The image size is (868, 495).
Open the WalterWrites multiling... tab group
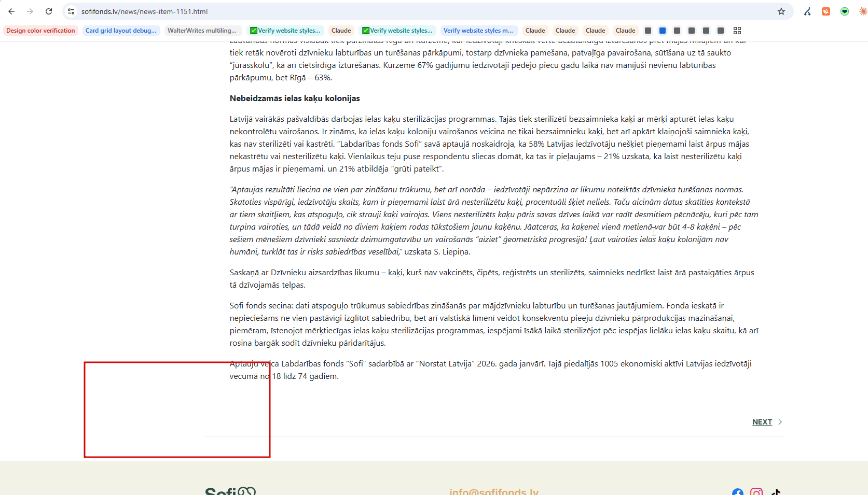pos(202,31)
